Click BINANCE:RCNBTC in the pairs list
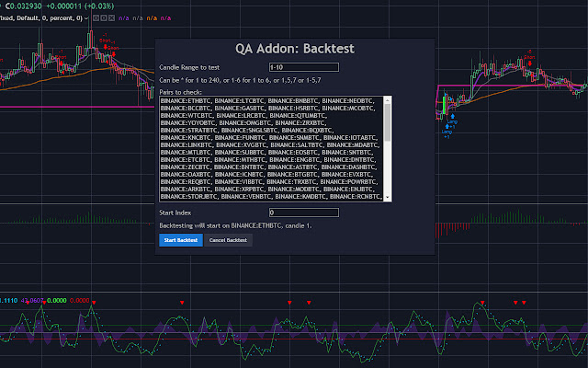The height and width of the screenshot is (368, 588). pos(355,196)
